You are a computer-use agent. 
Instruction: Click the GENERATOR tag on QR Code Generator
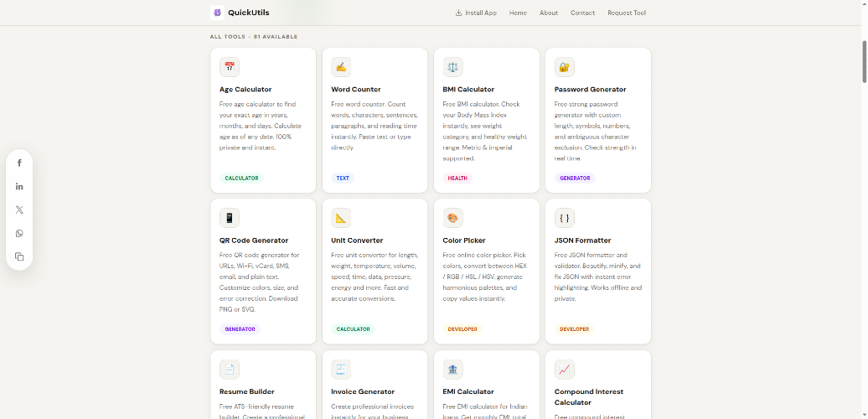tap(240, 329)
